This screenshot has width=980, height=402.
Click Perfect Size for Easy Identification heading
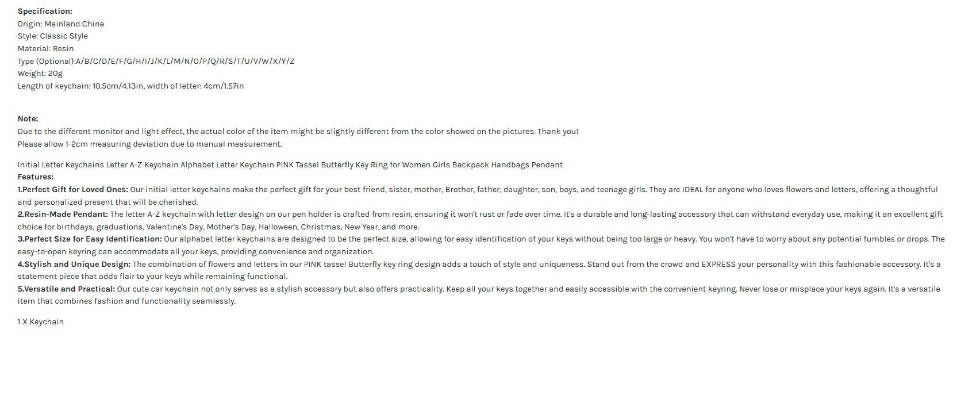tap(90, 239)
